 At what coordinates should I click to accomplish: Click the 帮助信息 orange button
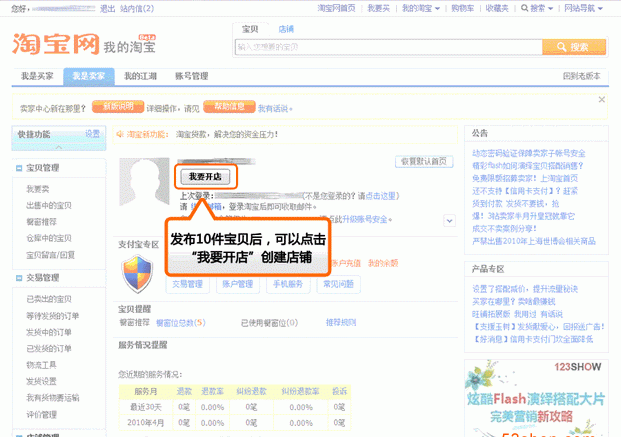coord(229,107)
